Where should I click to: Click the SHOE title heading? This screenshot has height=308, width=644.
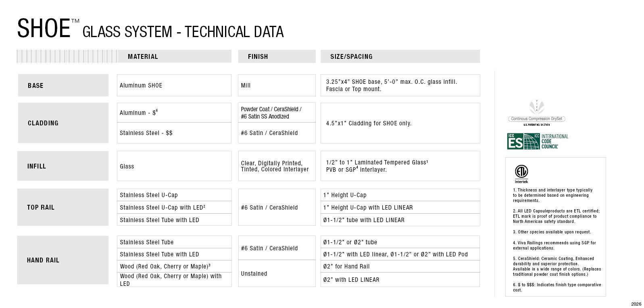pos(44,29)
